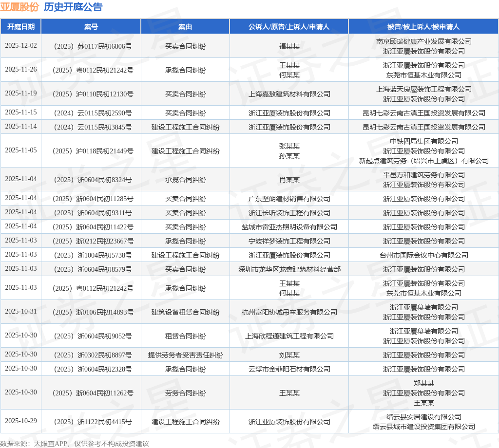The width and height of the screenshot is (499, 448).
Task: Select case number (2025)浙0604民初11262号
Action: click(91, 393)
